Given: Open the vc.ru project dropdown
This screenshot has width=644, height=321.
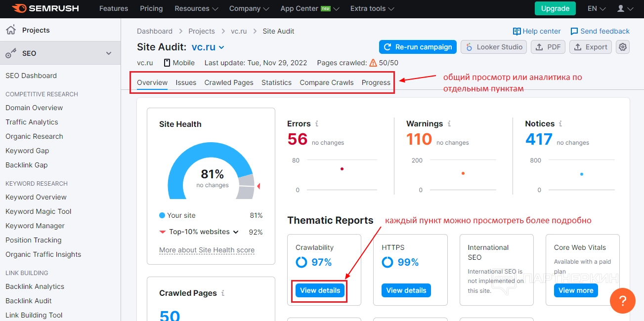Looking at the screenshot, I should pos(208,47).
